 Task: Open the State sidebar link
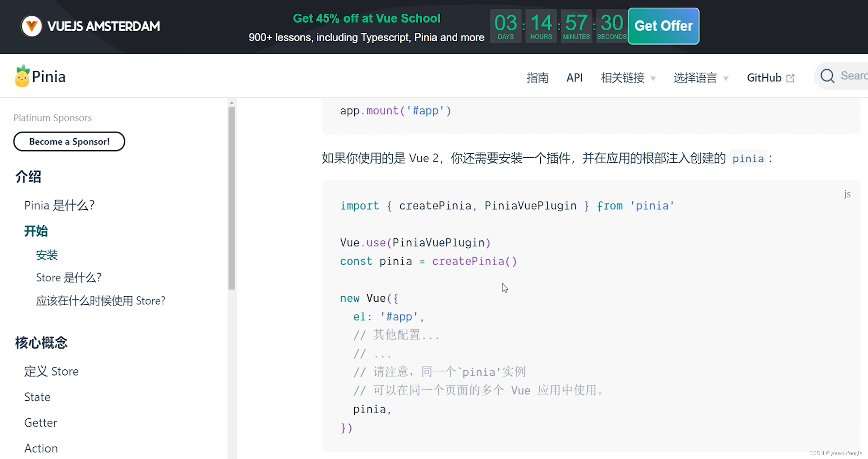pos(37,397)
